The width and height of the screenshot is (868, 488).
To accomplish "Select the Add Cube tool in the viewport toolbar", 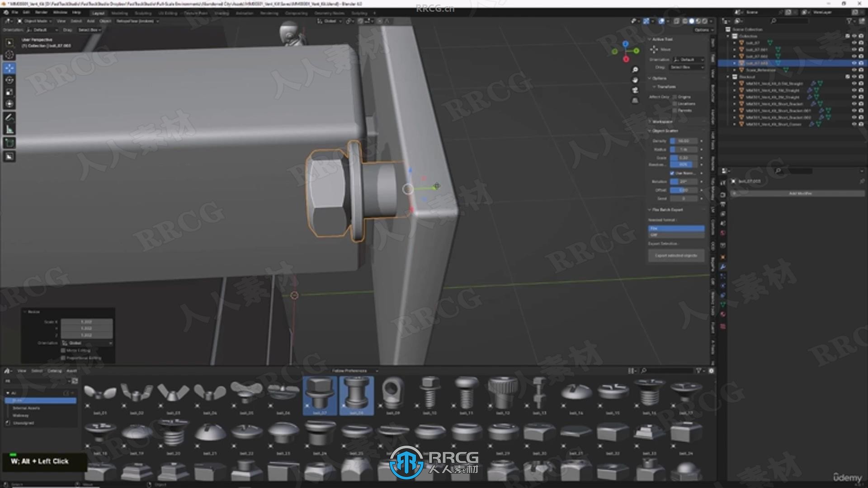I will 9,143.
